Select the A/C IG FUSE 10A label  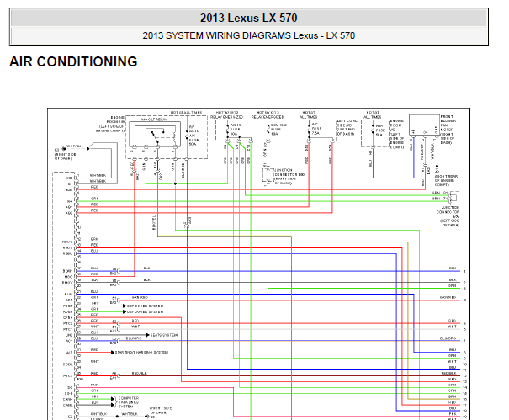point(236,130)
